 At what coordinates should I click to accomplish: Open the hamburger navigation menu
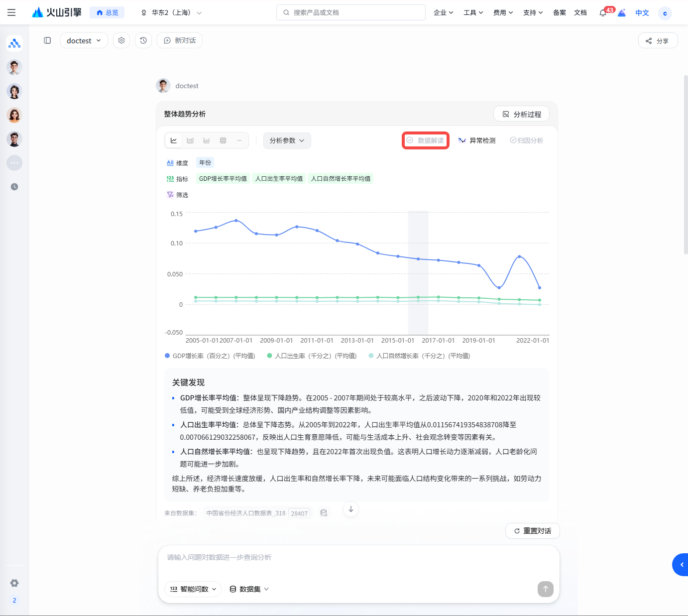(x=11, y=12)
